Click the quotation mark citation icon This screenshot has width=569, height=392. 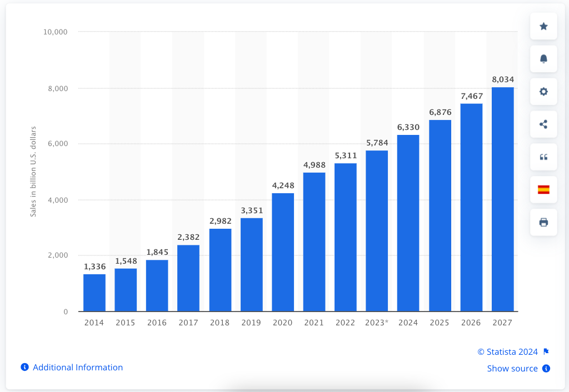click(x=543, y=157)
